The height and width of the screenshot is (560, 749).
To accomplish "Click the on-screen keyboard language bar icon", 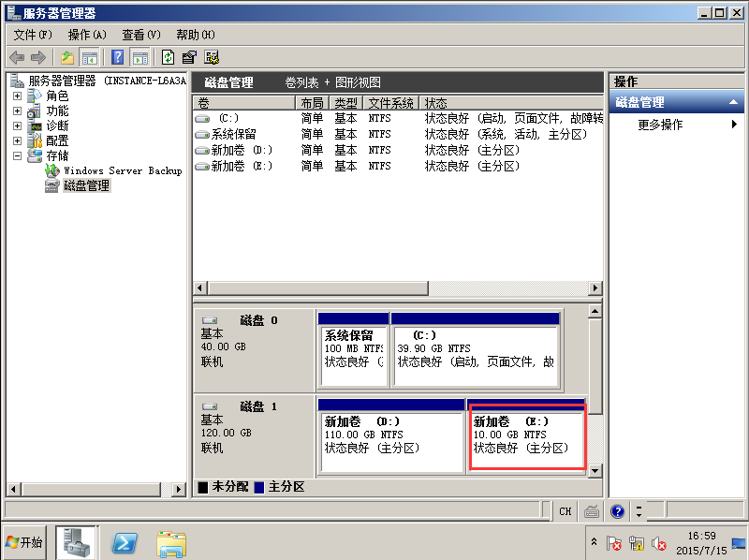I will pos(592,511).
